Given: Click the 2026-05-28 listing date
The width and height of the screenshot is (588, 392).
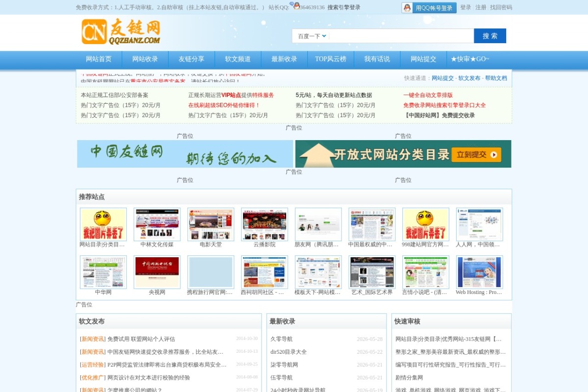Looking at the screenshot, I should 369,339.
